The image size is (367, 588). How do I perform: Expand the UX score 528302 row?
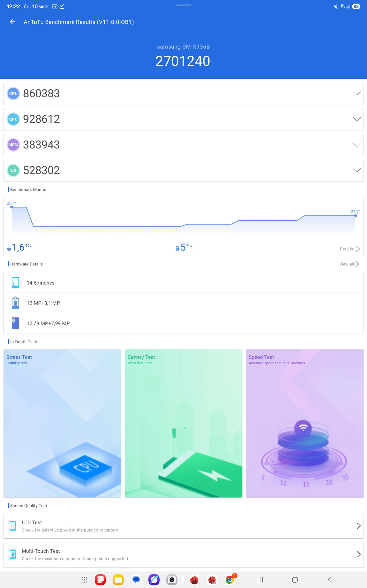coord(183,170)
